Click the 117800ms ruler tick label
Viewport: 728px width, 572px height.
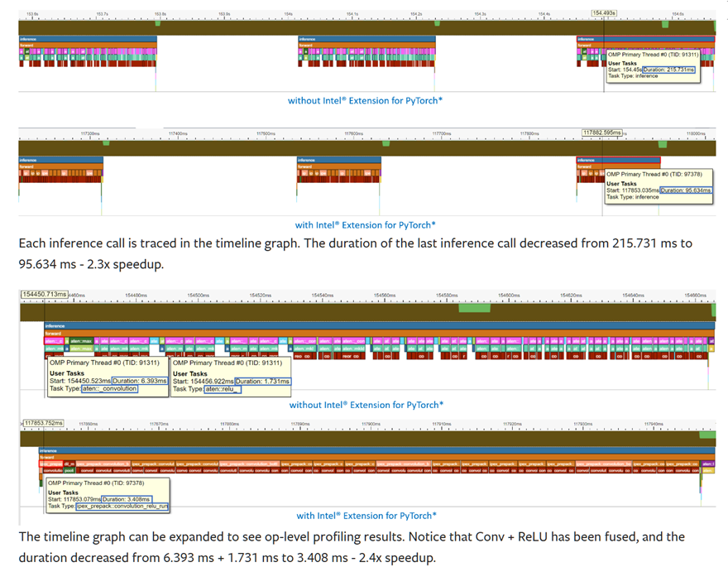(x=529, y=134)
